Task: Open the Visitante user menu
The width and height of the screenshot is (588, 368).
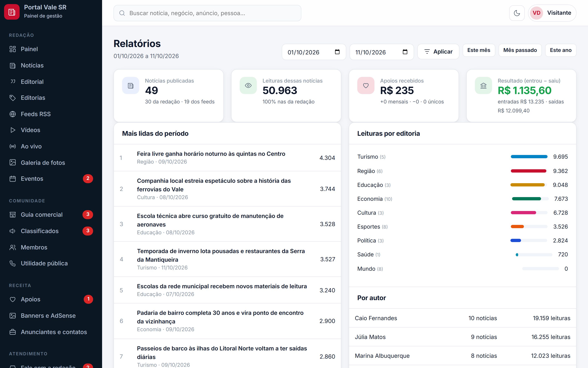Action: 552,13
